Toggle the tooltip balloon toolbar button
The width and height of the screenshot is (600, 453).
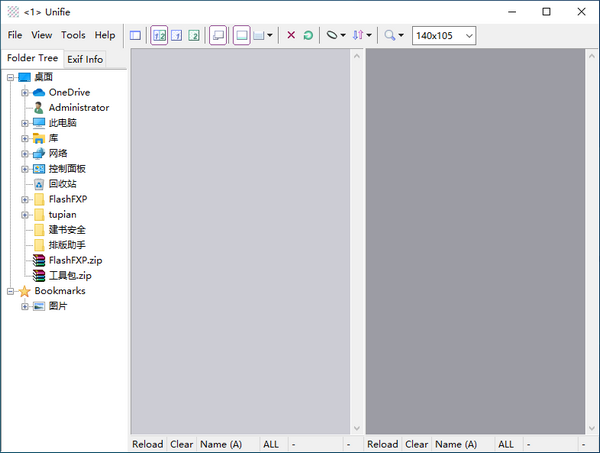(218, 36)
